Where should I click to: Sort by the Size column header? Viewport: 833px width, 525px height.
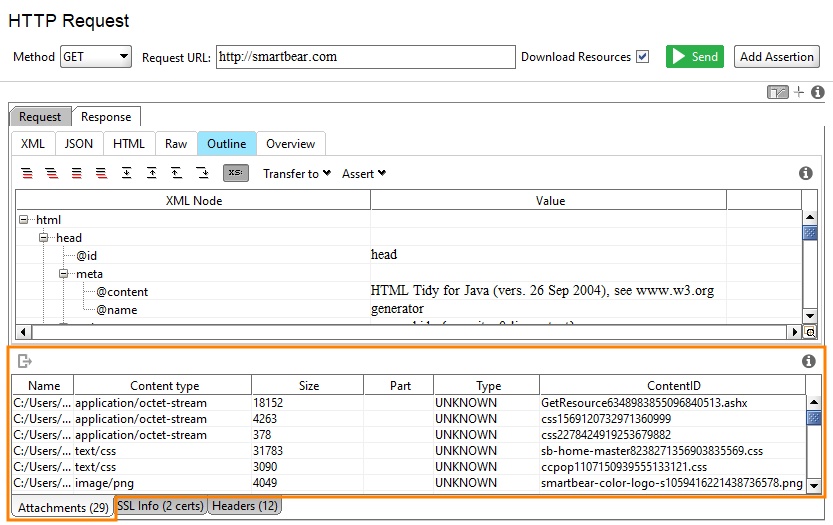pos(309,386)
